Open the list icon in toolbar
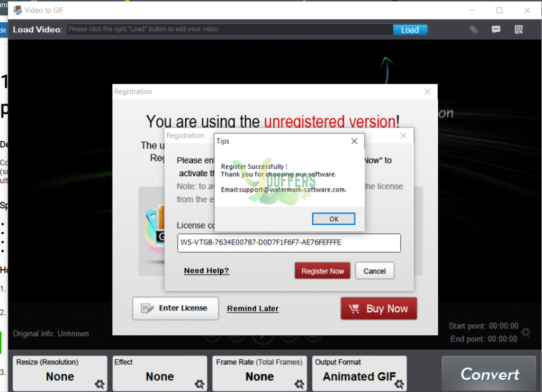 pyautogui.click(x=519, y=30)
